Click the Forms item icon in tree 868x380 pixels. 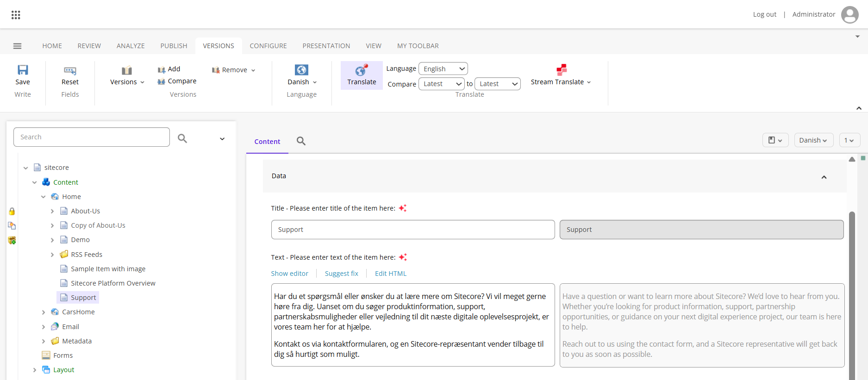[x=46, y=355]
